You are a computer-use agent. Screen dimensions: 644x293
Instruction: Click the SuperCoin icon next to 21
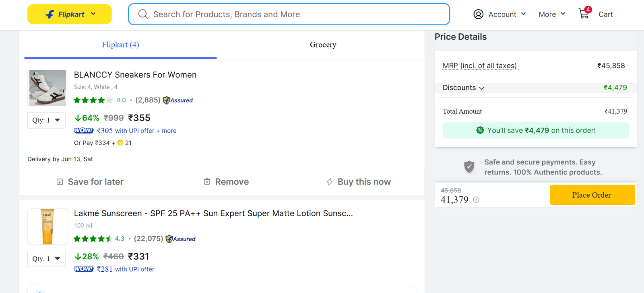120,143
